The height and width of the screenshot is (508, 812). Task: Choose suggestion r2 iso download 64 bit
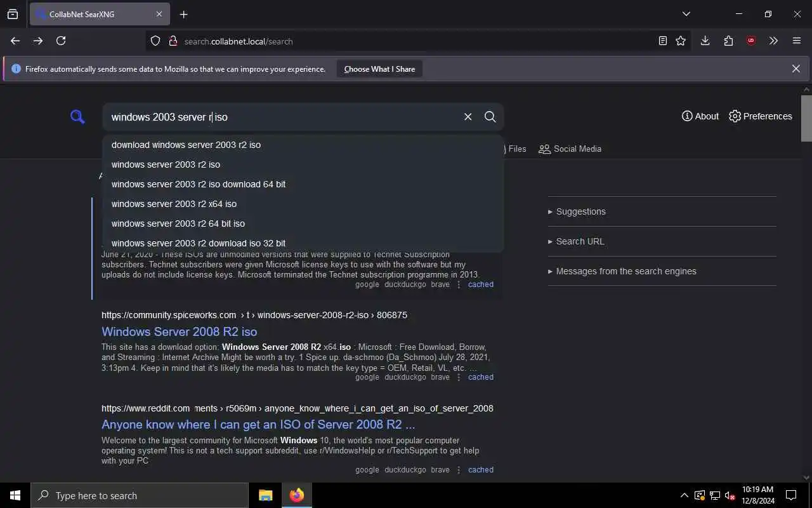coord(303,184)
